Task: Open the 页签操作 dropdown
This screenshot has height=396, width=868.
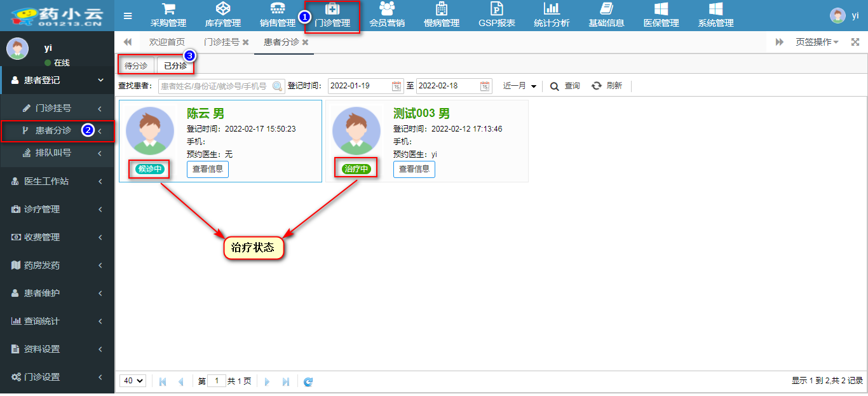Action: tap(817, 42)
